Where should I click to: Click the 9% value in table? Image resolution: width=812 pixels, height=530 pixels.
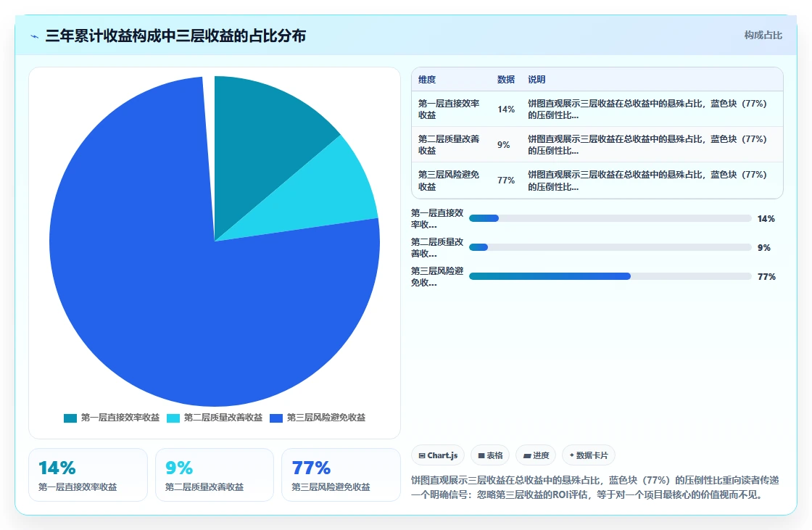(503, 145)
